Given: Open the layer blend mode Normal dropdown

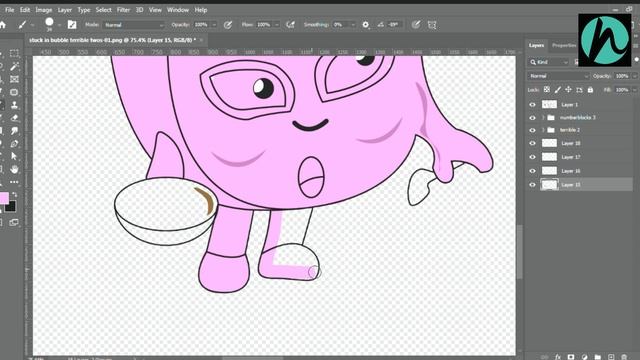Looking at the screenshot, I should coord(558,76).
